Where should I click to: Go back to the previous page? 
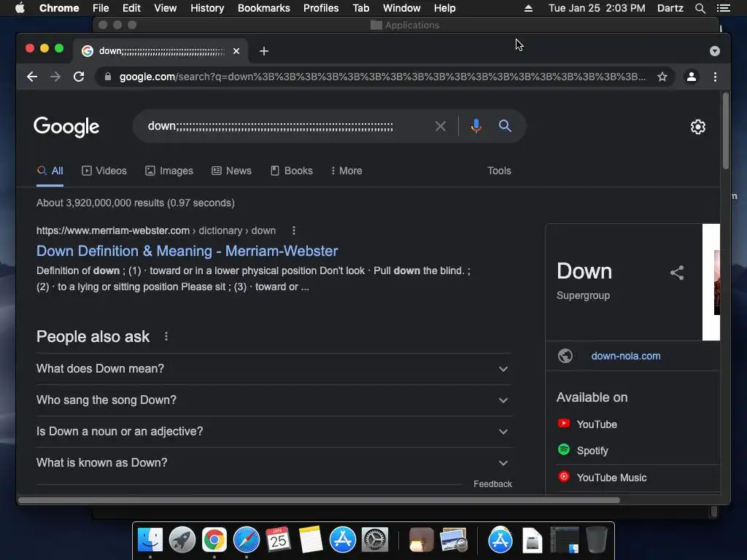(32, 77)
